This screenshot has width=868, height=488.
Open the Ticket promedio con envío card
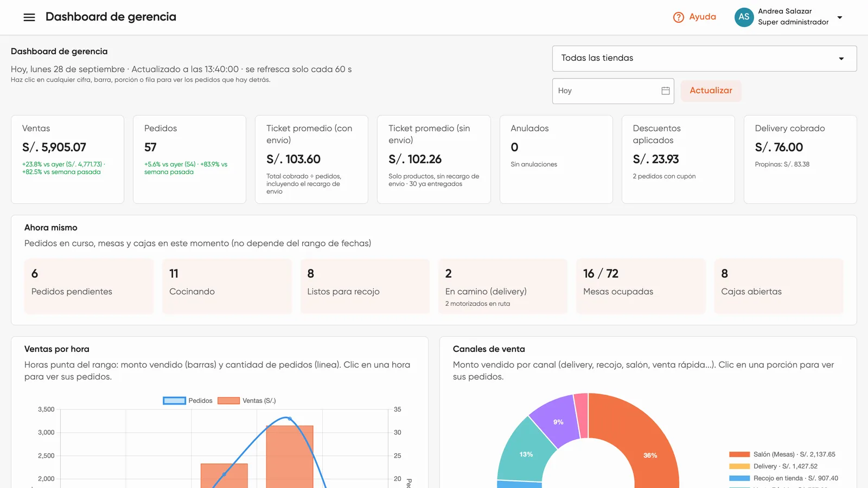click(x=311, y=159)
